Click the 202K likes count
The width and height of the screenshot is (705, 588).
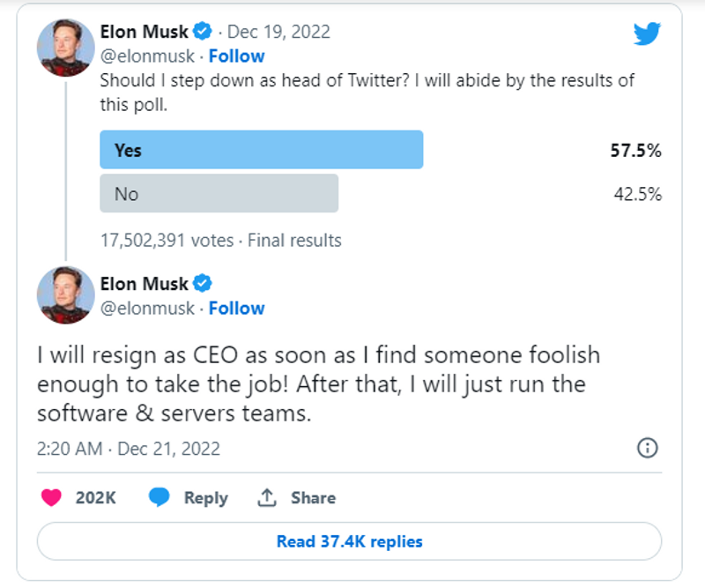click(96, 497)
